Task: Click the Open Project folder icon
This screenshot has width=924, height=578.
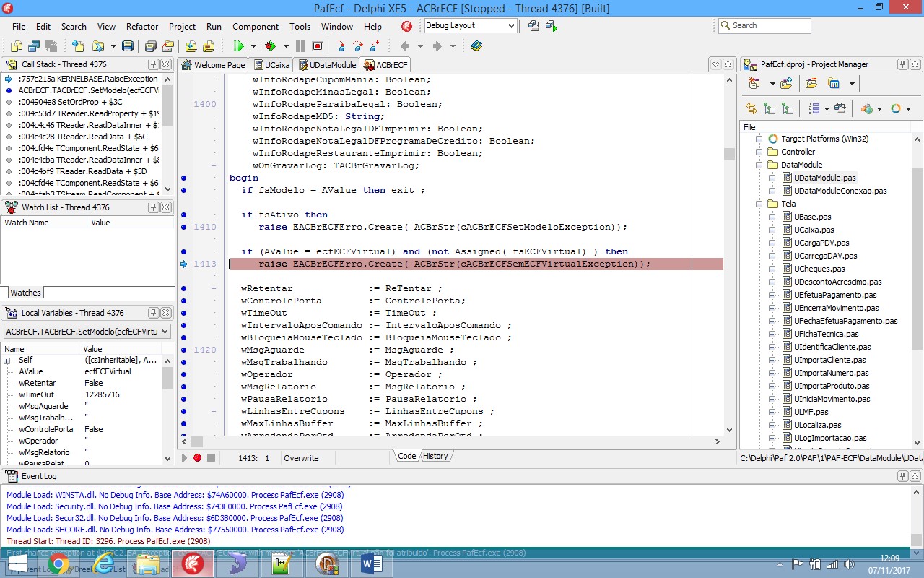Action: [168, 46]
